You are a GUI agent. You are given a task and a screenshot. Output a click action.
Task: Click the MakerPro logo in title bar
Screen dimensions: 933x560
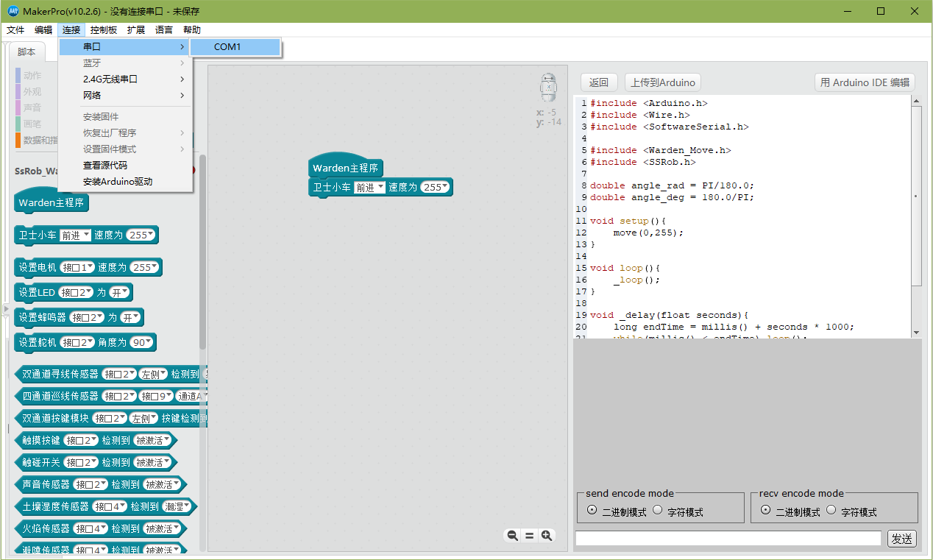(x=13, y=11)
